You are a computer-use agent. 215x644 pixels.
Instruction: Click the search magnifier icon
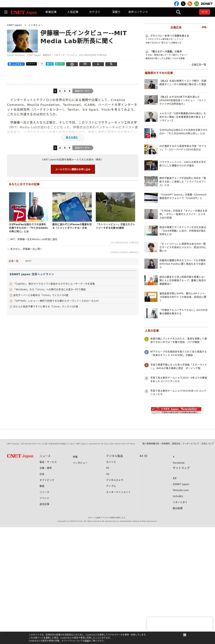[178, 12]
